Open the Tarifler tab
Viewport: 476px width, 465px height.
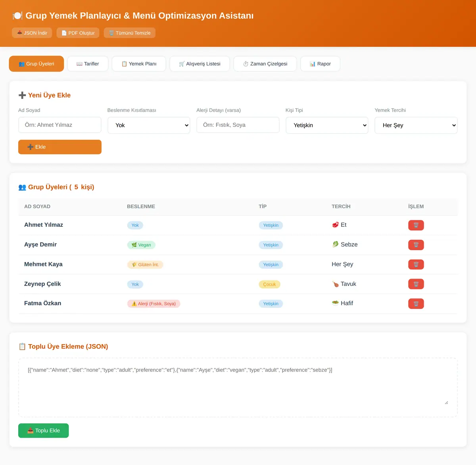88,64
